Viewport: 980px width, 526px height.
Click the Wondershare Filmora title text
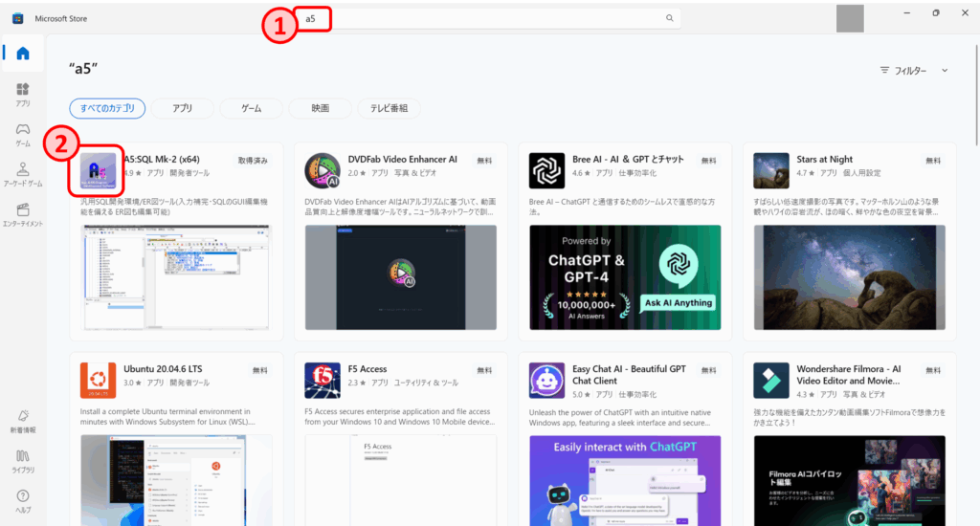point(849,375)
